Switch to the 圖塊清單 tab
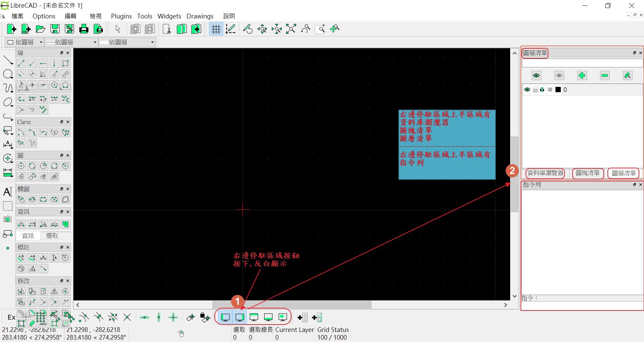The width and height of the screenshot is (644, 342). [588, 173]
